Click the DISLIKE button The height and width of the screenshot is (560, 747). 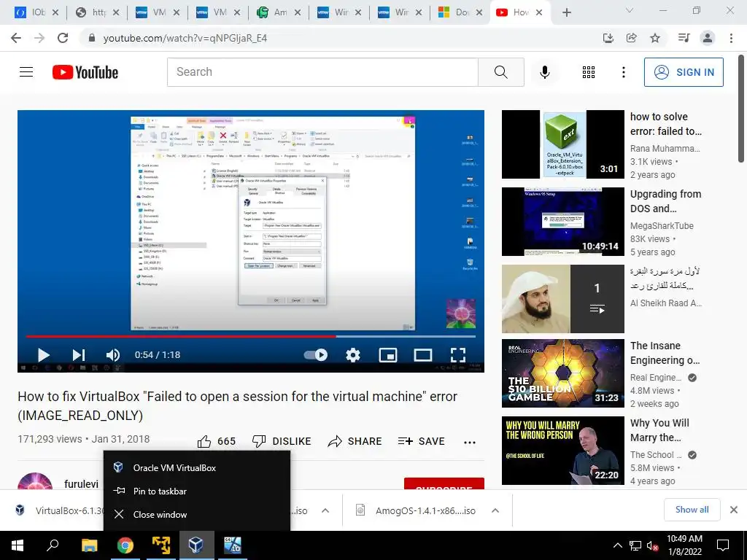pos(281,441)
